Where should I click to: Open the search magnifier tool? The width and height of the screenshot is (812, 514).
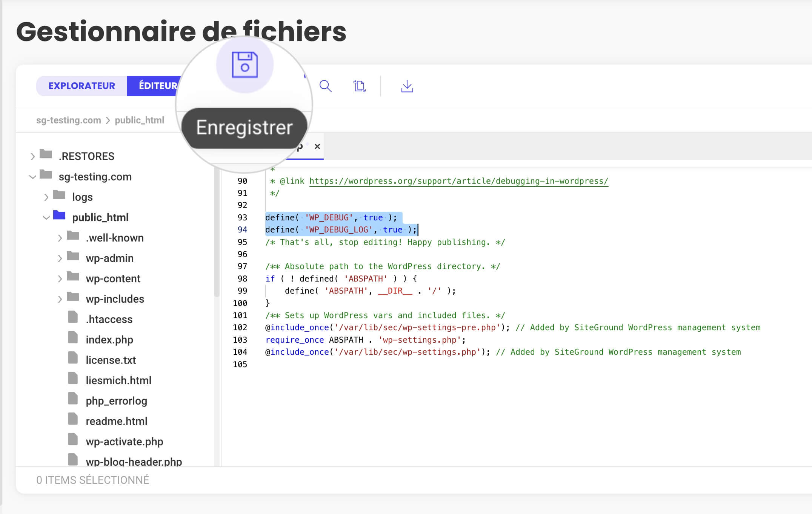pos(325,86)
